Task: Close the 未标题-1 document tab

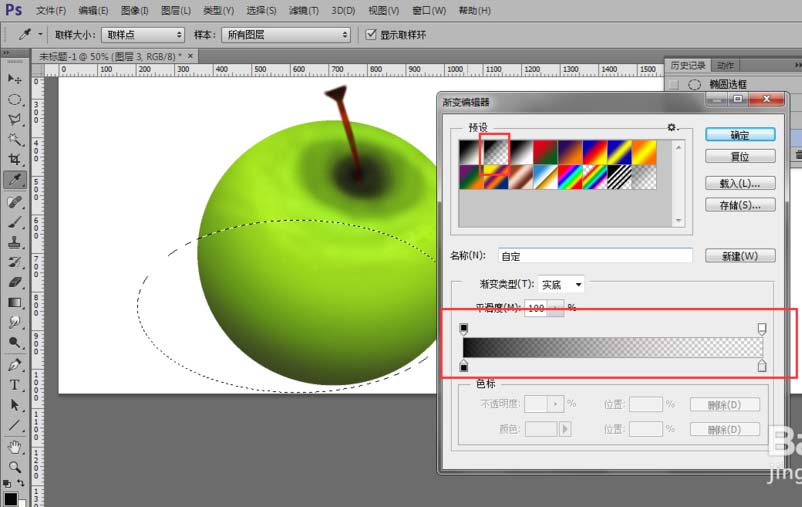Action: coord(190,56)
